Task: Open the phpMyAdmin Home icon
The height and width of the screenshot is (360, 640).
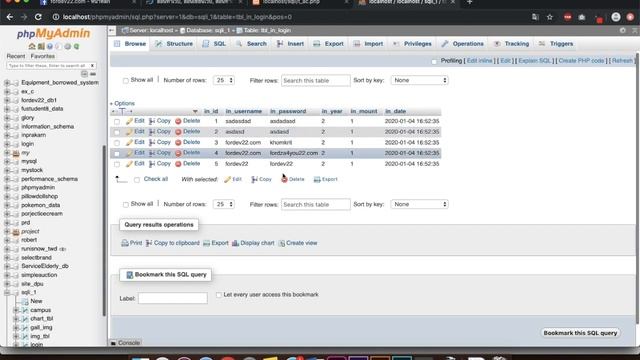Action: tap(32, 47)
